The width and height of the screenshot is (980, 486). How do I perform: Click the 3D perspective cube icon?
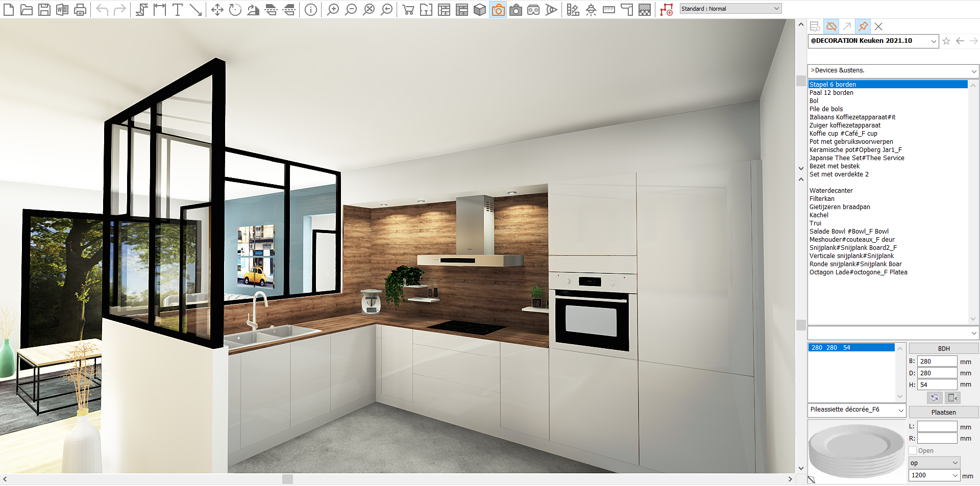[x=480, y=10]
